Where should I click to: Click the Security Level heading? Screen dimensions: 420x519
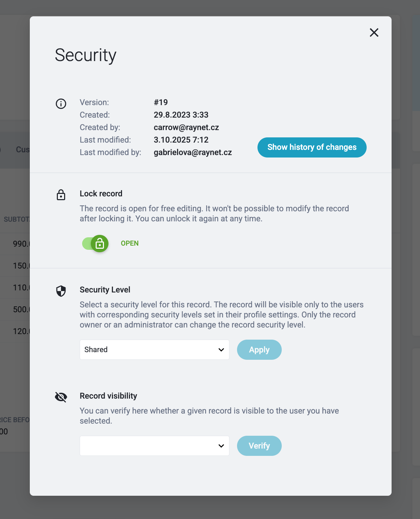click(105, 290)
